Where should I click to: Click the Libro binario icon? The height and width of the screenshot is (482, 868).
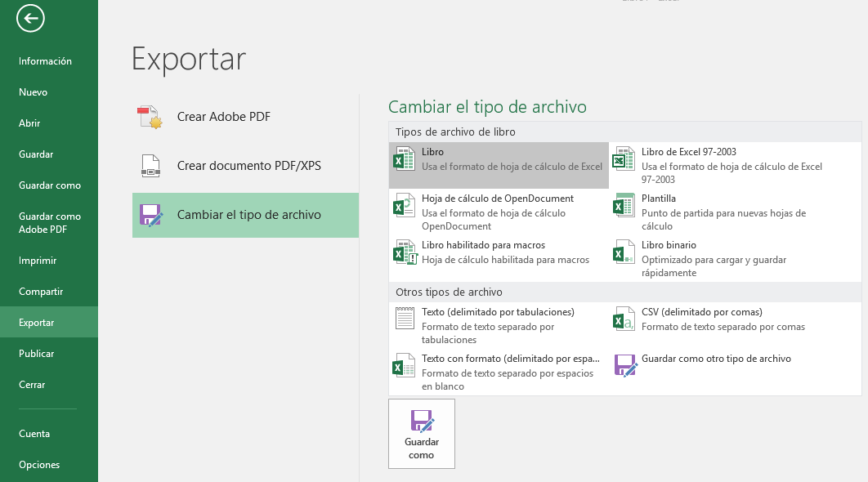click(624, 252)
